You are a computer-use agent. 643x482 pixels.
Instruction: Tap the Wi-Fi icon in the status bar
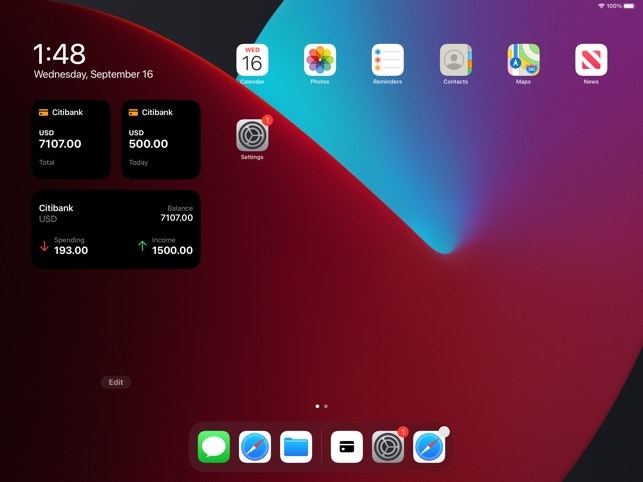pos(602,6)
